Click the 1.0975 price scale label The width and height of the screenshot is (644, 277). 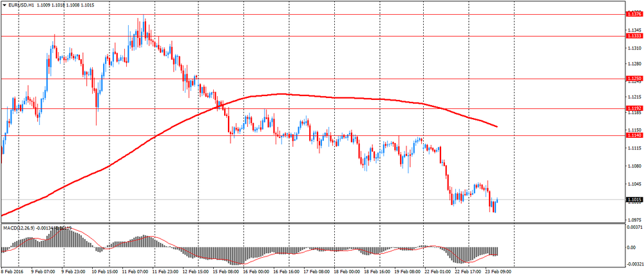click(634, 220)
